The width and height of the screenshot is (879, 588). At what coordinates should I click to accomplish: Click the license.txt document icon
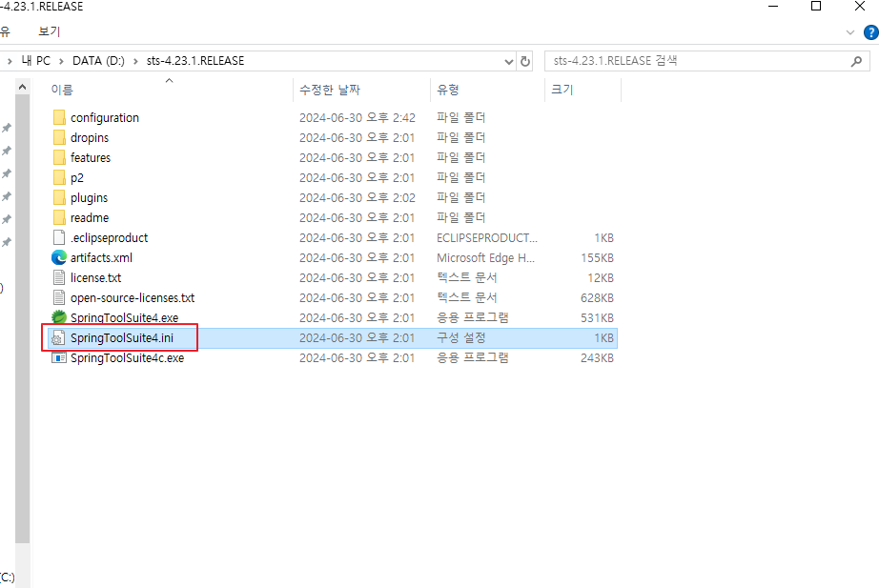point(59,277)
